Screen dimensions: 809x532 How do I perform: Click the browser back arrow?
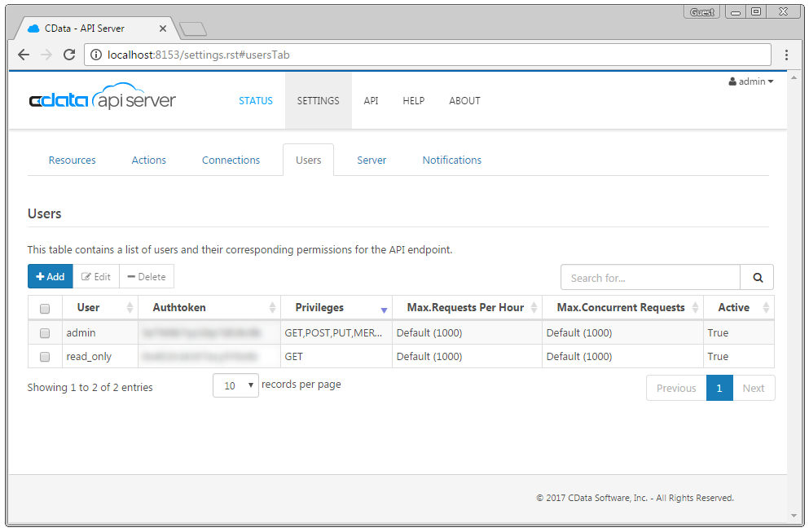24,55
